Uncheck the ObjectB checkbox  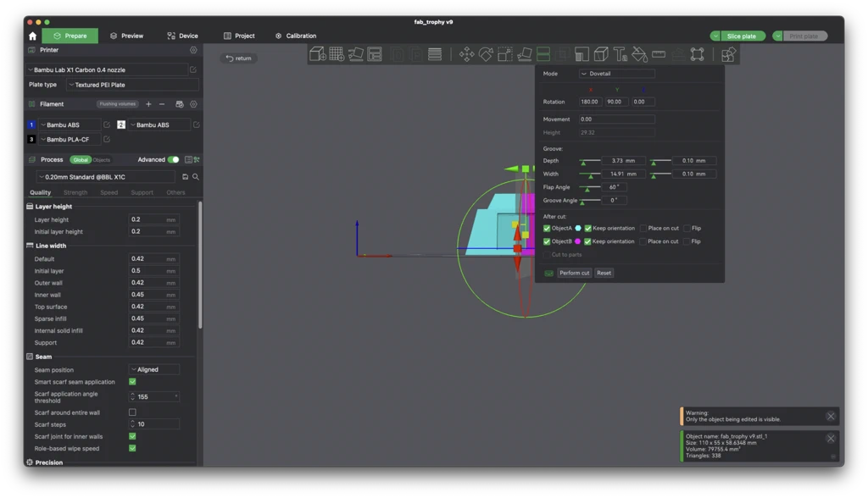coord(547,241)
